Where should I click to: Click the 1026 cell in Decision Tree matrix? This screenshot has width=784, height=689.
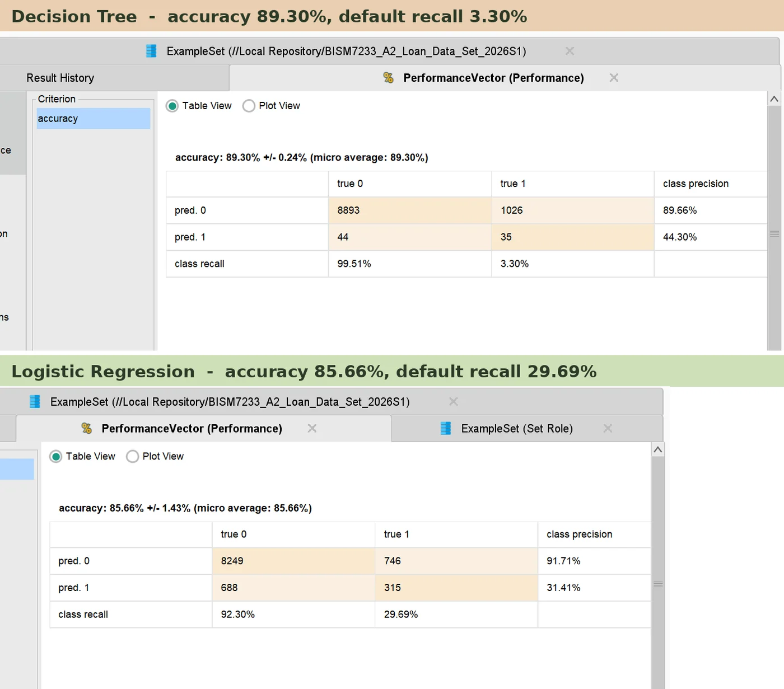click(x=573, y=210)
